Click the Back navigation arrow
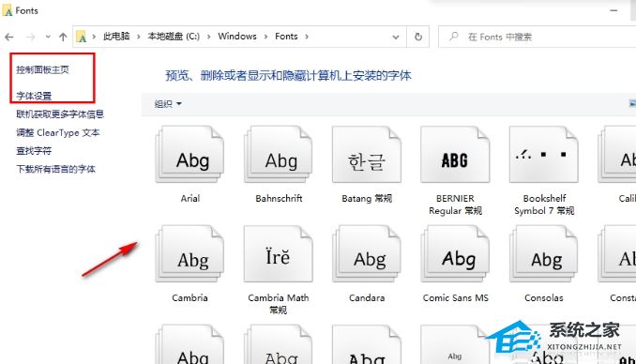This screenshot has width=636, height=364. 9,37
